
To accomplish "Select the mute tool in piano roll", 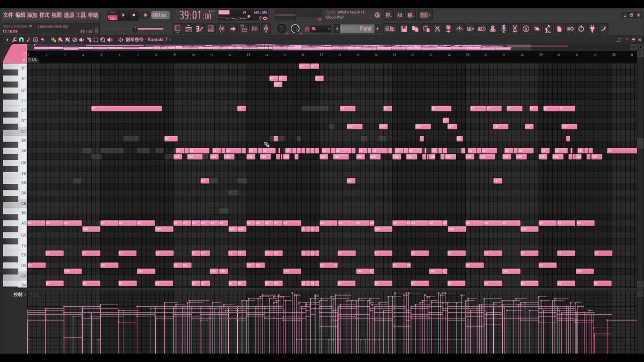I will [x=82, y=40].
